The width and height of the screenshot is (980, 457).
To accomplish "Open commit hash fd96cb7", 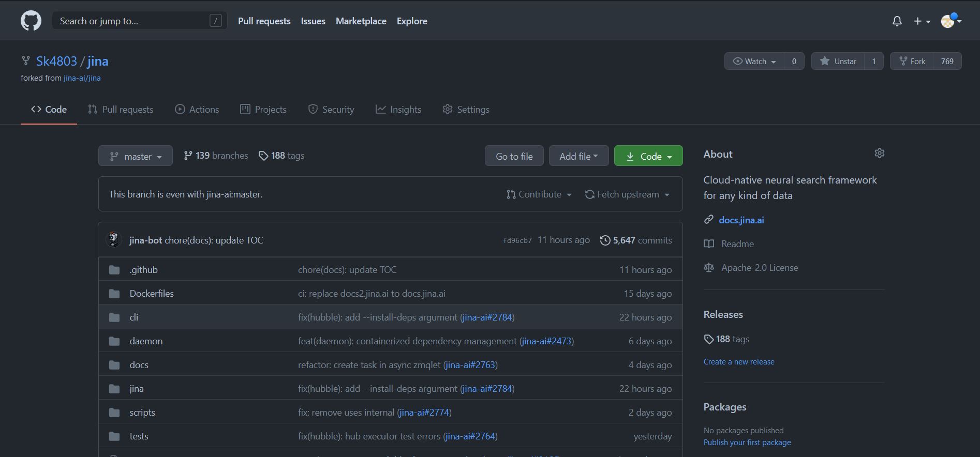I will [x=517, y=240].
